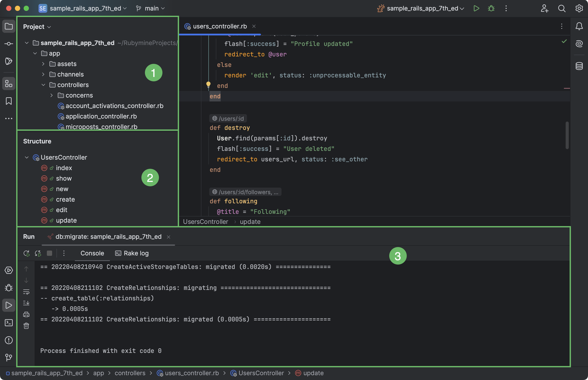The image size is (588, 380).
Task: Collapse UsersController node in Structure
Action: pos(27,157)
